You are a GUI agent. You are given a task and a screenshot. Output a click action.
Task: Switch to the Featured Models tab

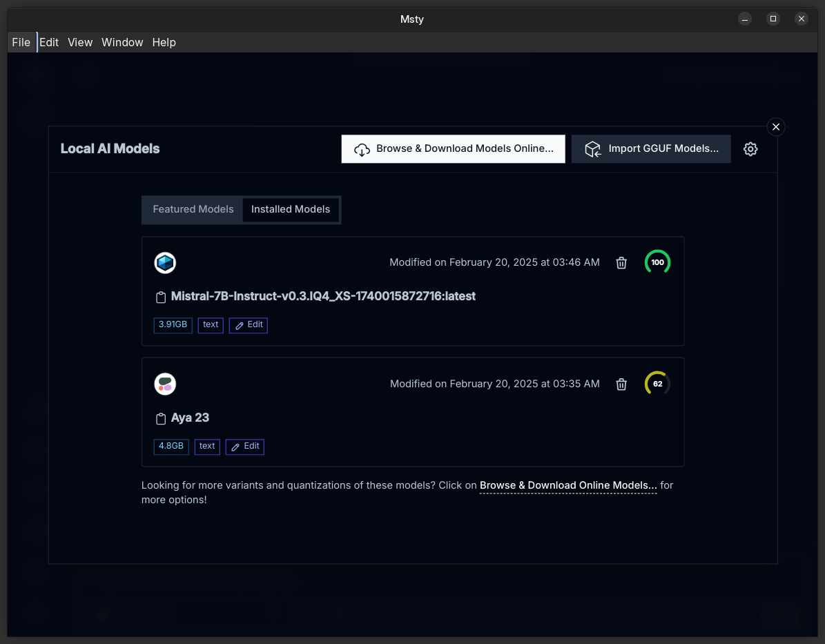(193, 209)
